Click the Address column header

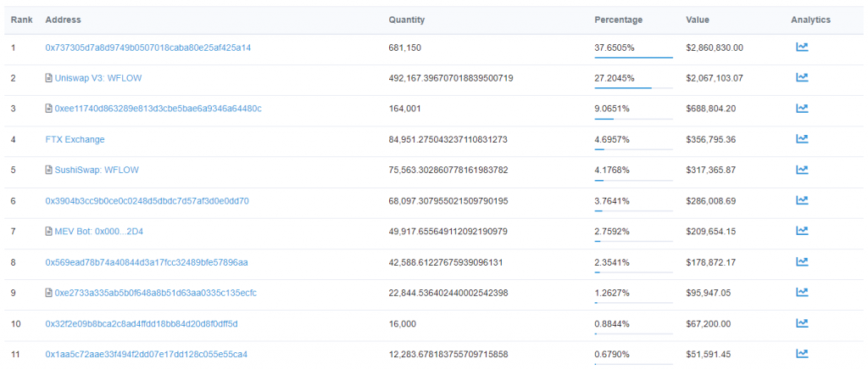coord(63,20)
